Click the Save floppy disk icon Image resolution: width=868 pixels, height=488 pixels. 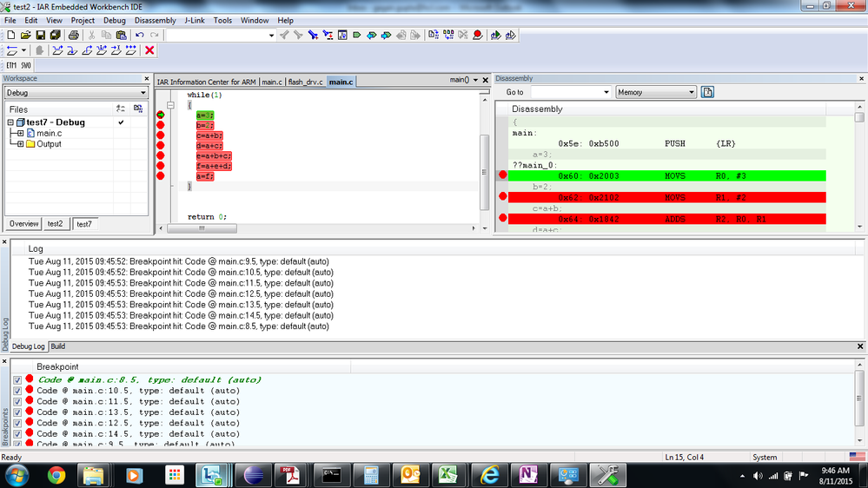tap(41, 35)
